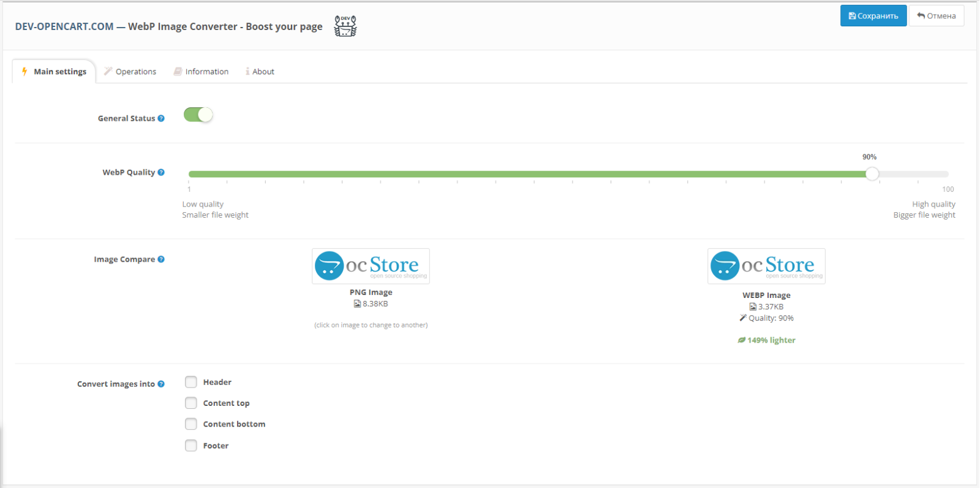The image size is (980, 488).
Task: Click the WebP Quality slider handle
Action: click(x=872, y=174)
